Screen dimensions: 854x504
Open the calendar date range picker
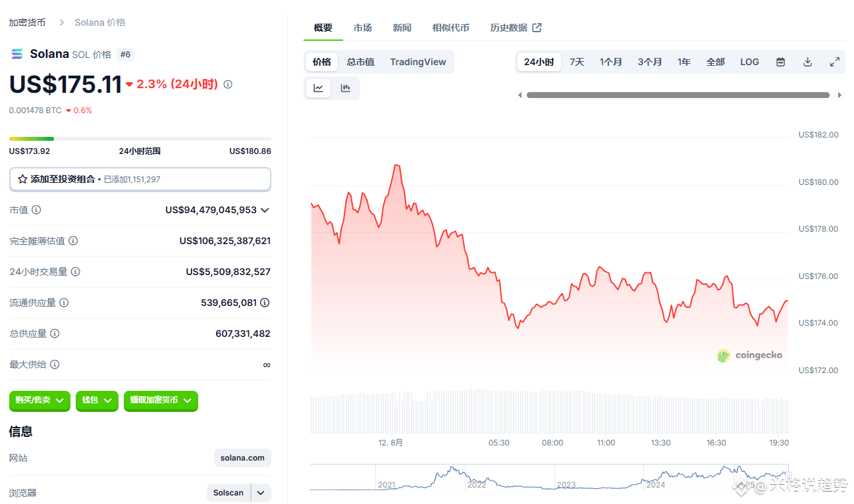click(780, 62)
